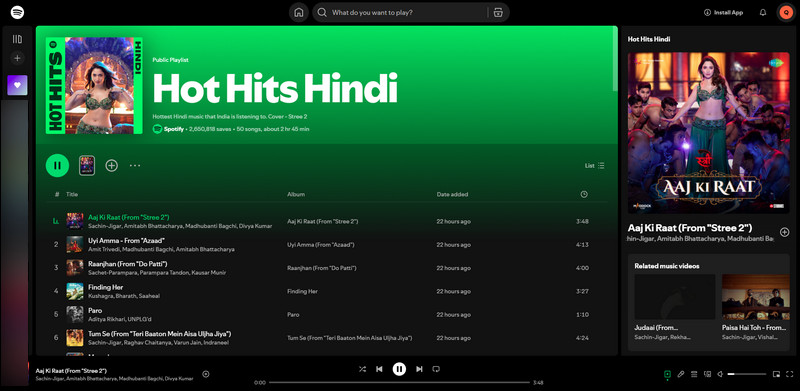
Task: Select track Raanjhan (From "Do Patti")
Action: click(x=128, y=264)
